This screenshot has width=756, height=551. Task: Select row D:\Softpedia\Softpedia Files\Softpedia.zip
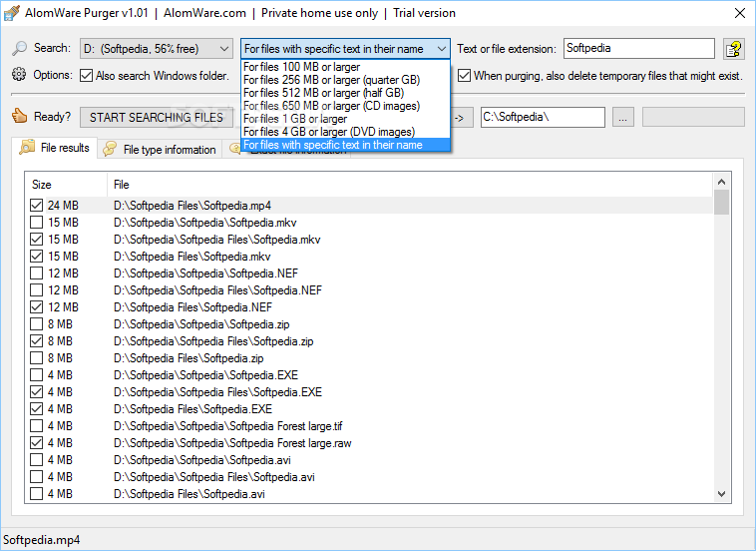tap(369, 341)
